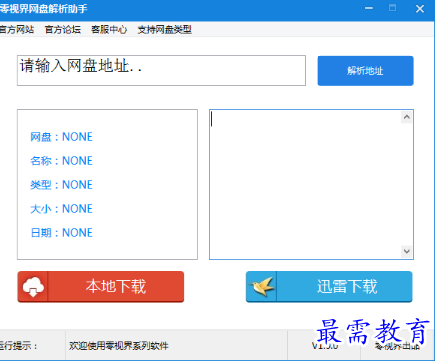Open the 支持网盘类型 menu item
Viewport: 438px width, 363px height.
click(x=165, y=30)
